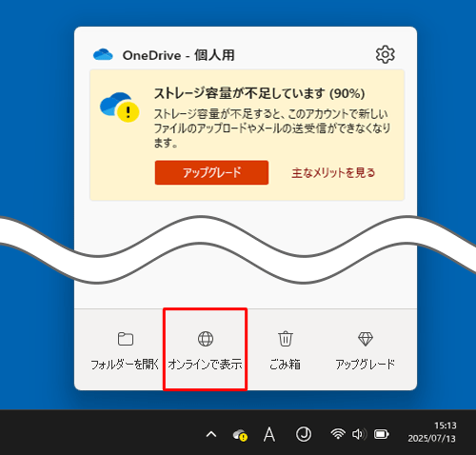Toggle the IME input mode A indicator

(x=269, y=434)
